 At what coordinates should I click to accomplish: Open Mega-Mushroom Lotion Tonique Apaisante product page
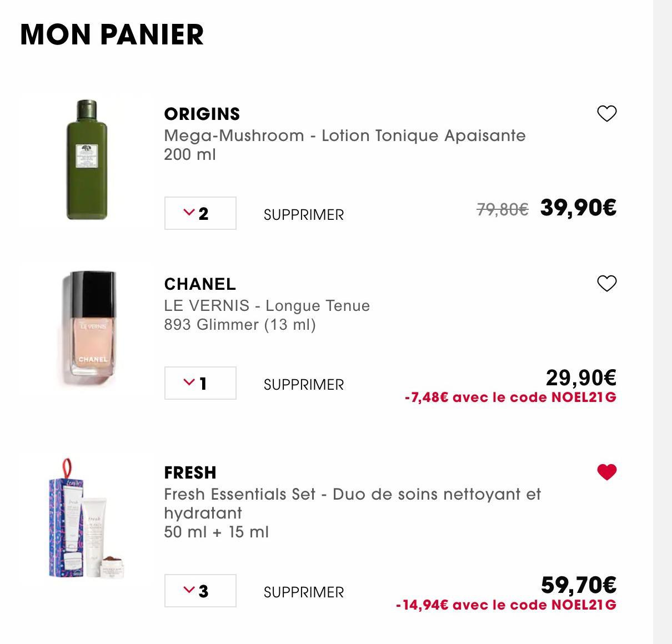tap(344, 136)
